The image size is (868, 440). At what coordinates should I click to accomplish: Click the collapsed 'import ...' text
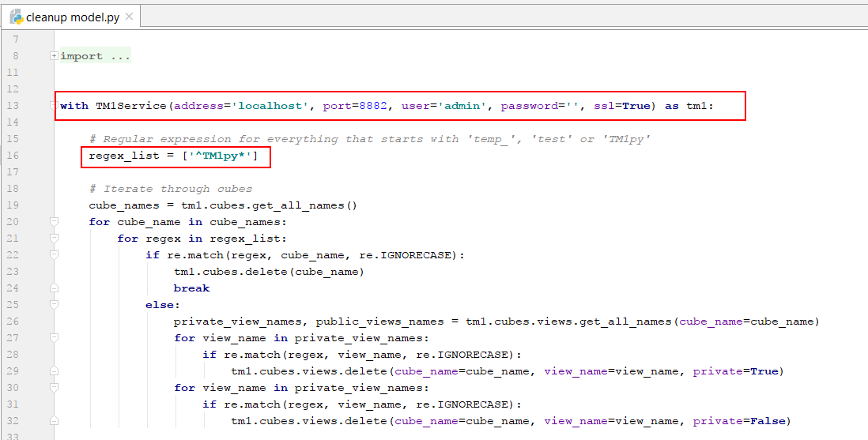click(96, 56)
